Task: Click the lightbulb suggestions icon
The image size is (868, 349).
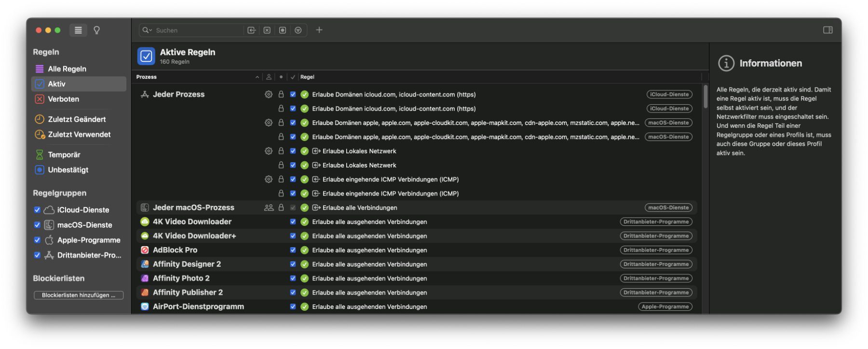Action: [96, 30]
